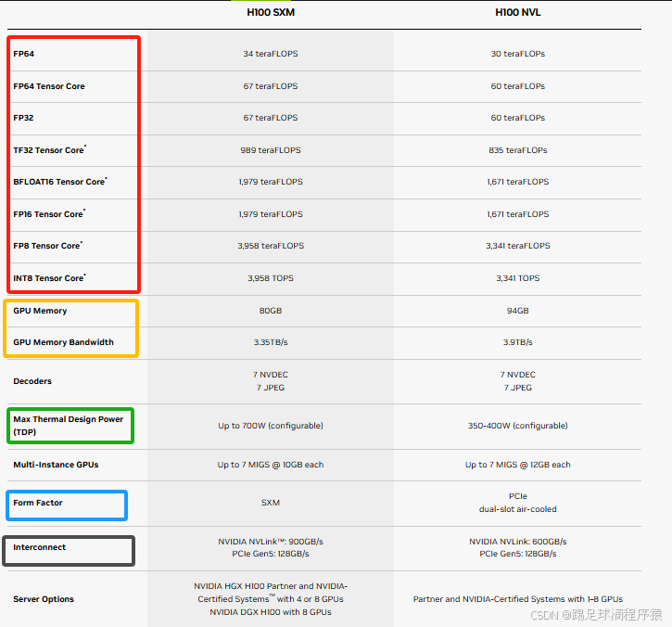Select 1,671 teraFLOPS in the FP16 row
672x627 pixels.
pyautogui.click(x=518, y=214)
